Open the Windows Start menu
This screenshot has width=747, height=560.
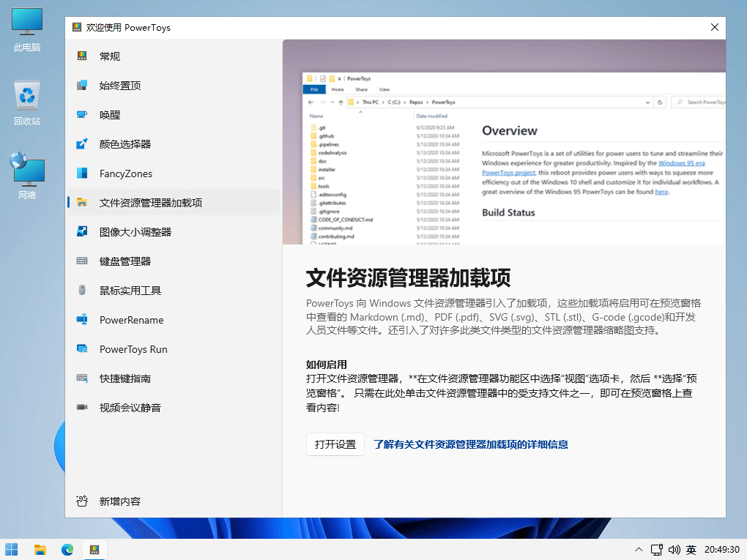[x=12, y=550]
